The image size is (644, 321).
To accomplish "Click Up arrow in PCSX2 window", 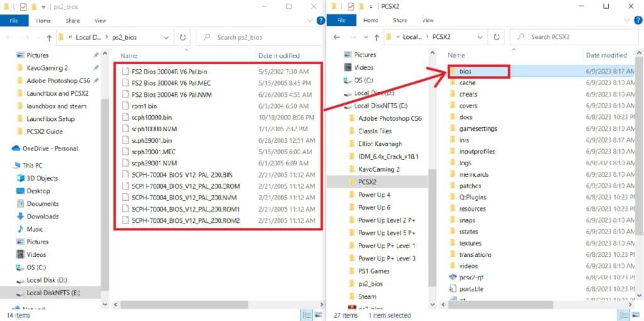I will click(x=376, y=37).
